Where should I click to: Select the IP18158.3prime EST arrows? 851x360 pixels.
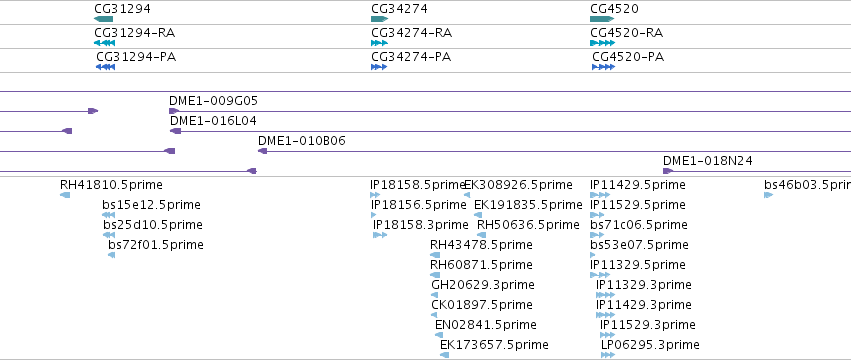point(380,235)
